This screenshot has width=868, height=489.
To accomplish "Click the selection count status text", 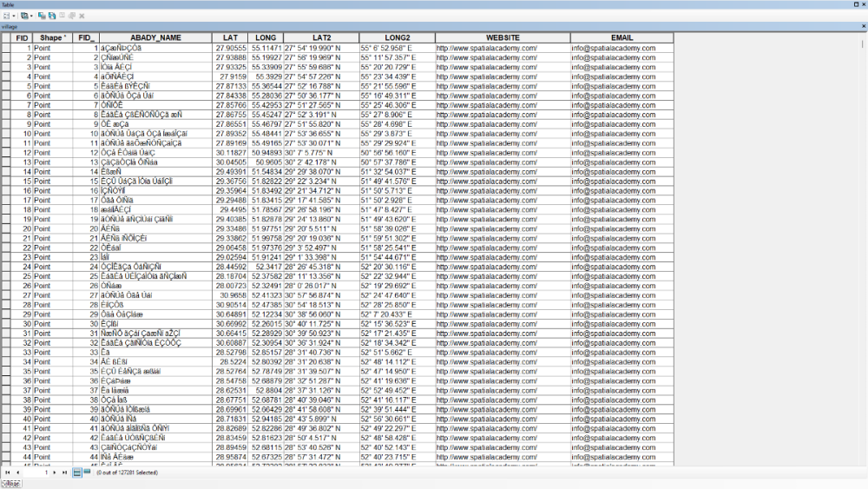I will (128, 472).
